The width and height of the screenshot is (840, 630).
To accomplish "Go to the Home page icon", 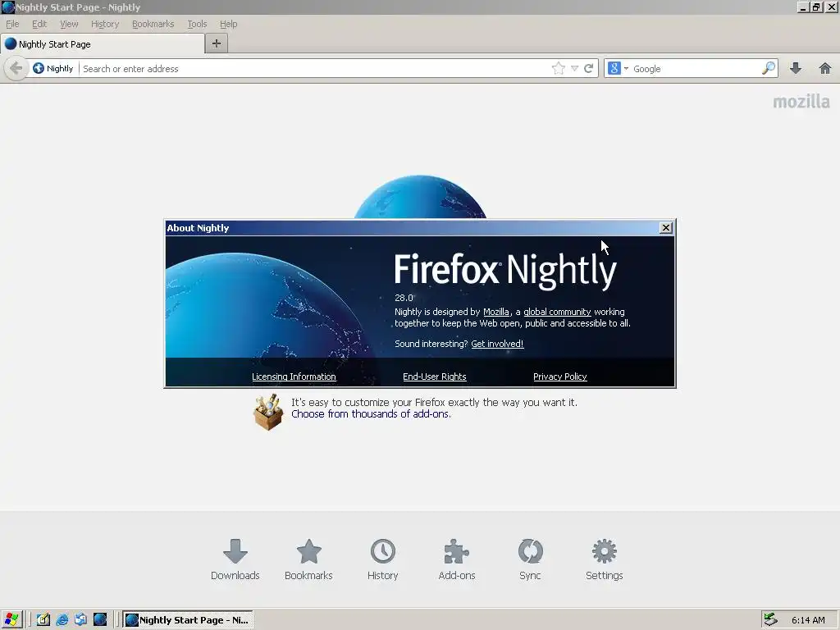I will click(825, 69).
